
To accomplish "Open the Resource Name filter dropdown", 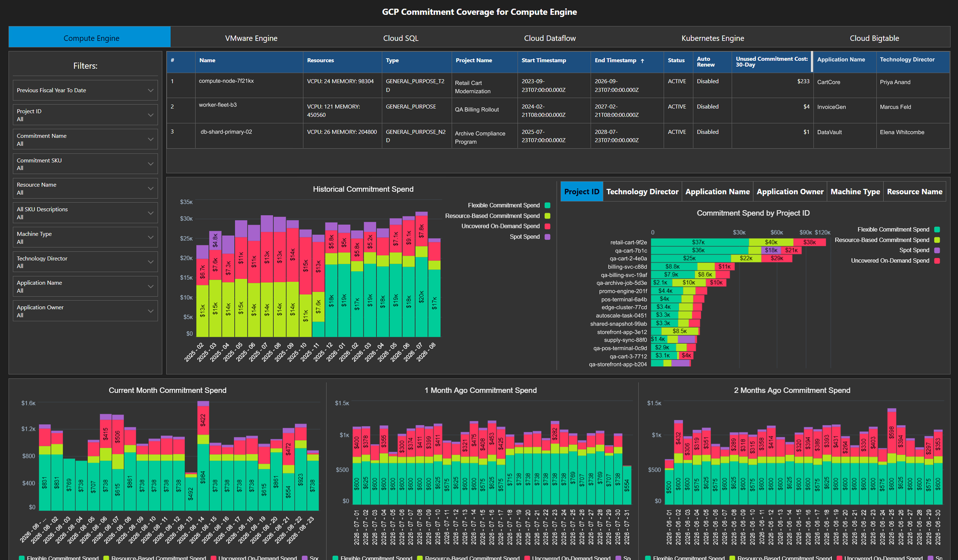I will 85,189.
